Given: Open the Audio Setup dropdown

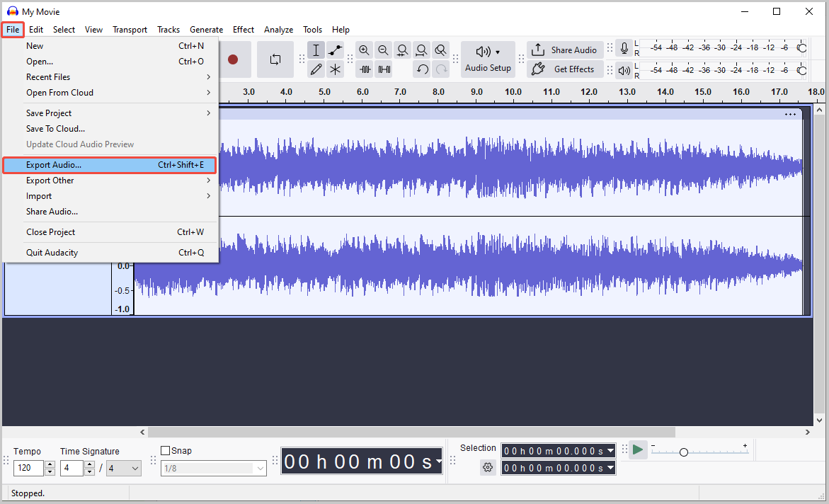Looking at the screenshot, I should point(488,59).
